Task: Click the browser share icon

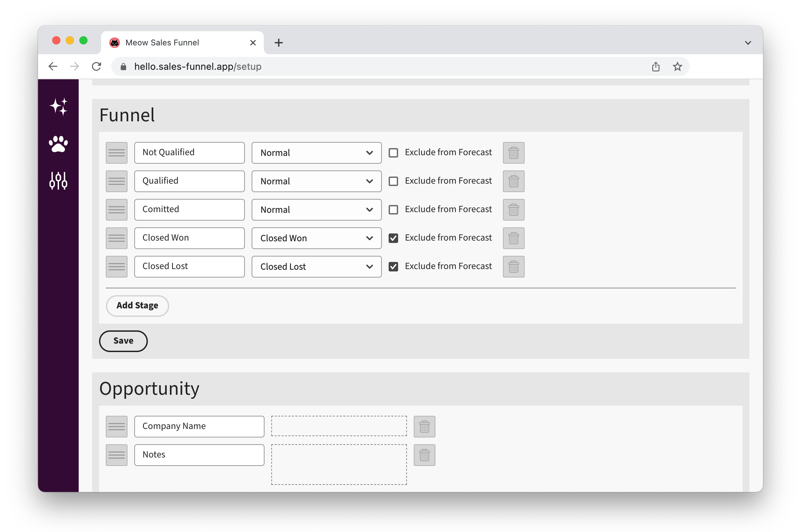Action: coord(656,66)
